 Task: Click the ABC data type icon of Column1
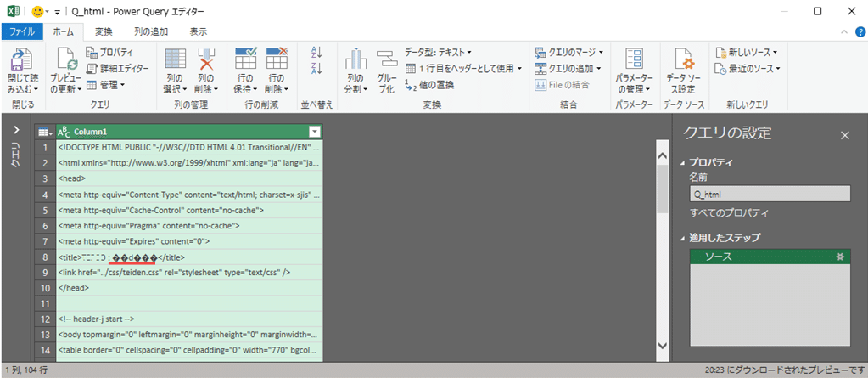64,132
